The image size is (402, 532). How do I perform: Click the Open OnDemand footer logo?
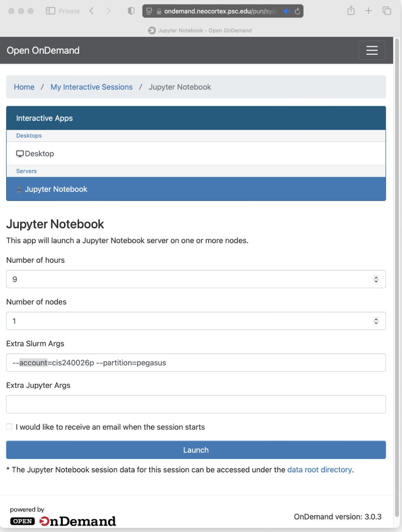coord(63,521)
